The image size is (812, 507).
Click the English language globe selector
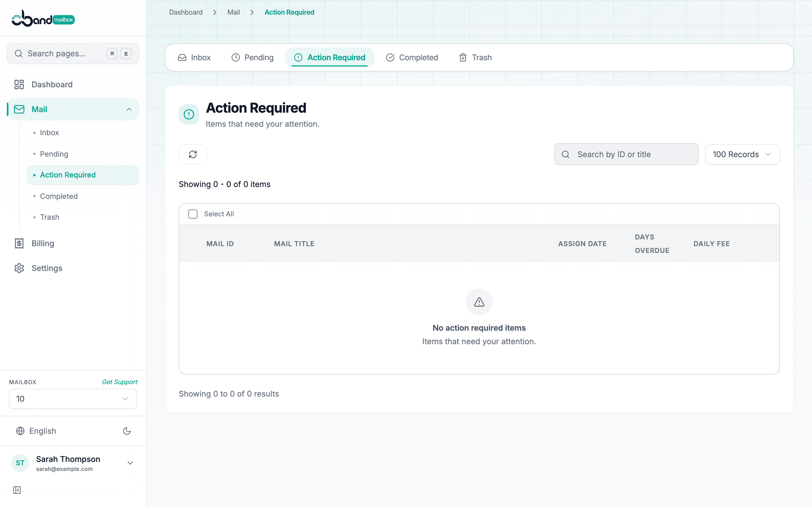[36, 431]
